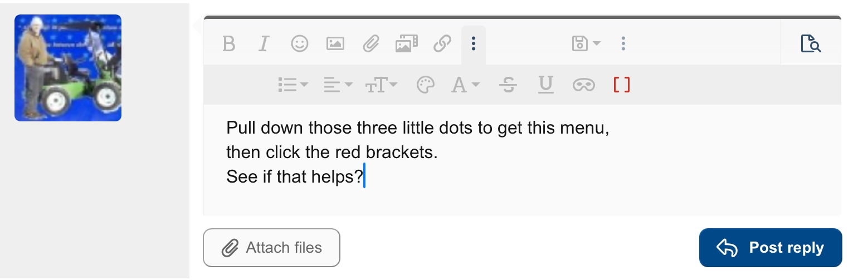Open the smilies emoji picker
Image resolution: width=868 pixels, height=280 pixels.
pyautogui.click(x=300, y=43)
